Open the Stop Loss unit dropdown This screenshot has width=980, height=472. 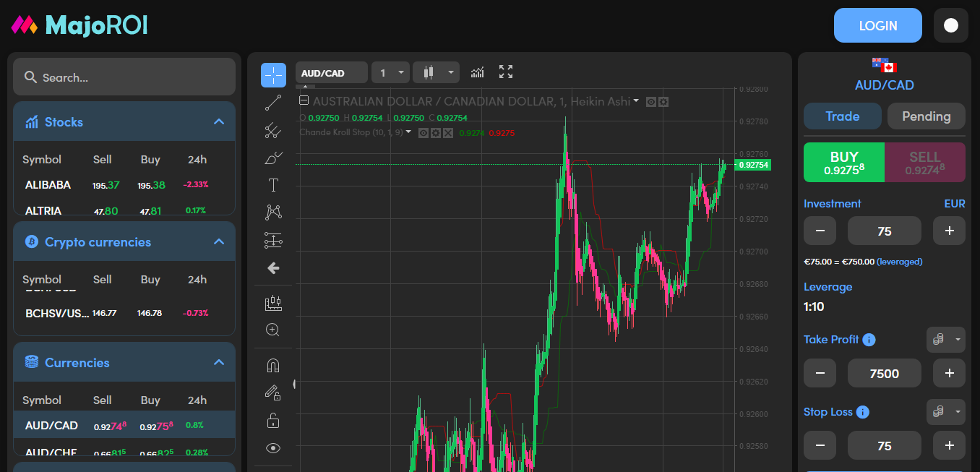(946, 411)
